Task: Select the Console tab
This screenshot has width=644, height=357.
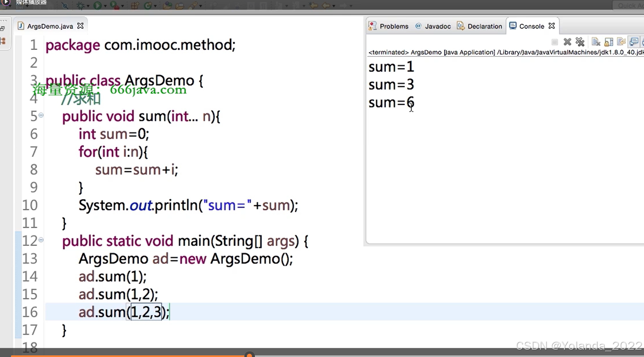Action: [531, 26]
